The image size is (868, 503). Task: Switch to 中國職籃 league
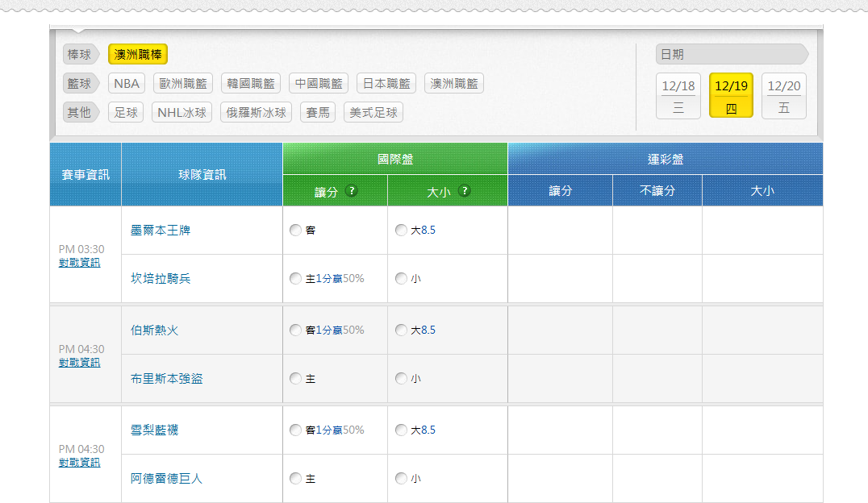click(x=319, y=84)
